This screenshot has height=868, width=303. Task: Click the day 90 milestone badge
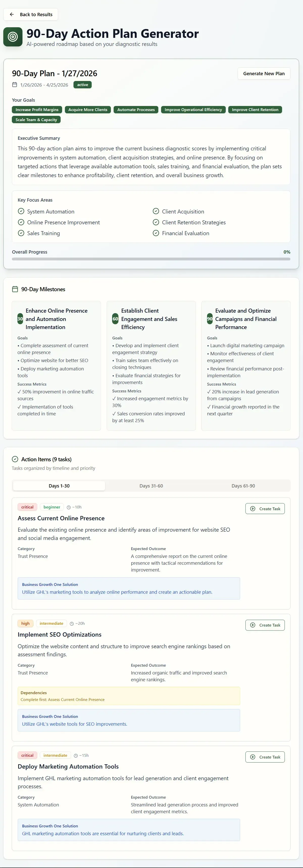click(210, 319)
